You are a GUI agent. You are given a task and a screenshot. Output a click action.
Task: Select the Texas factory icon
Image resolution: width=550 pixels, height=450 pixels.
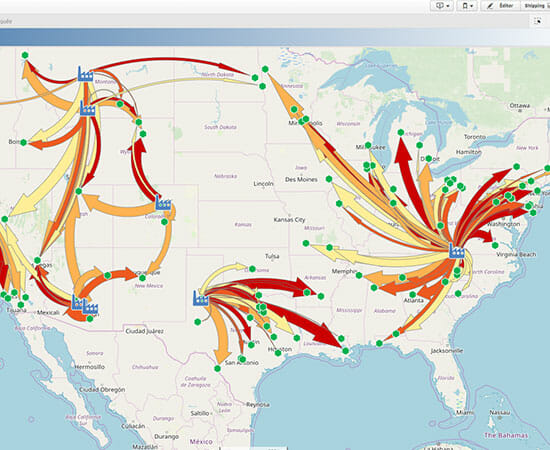[x=201, y=298]
